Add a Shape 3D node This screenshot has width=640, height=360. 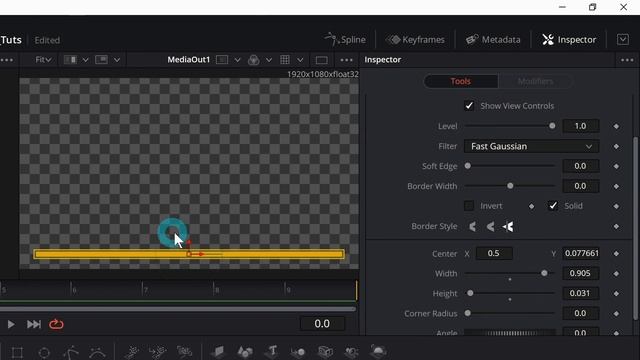pyautogui.click(x=245, y=351)
